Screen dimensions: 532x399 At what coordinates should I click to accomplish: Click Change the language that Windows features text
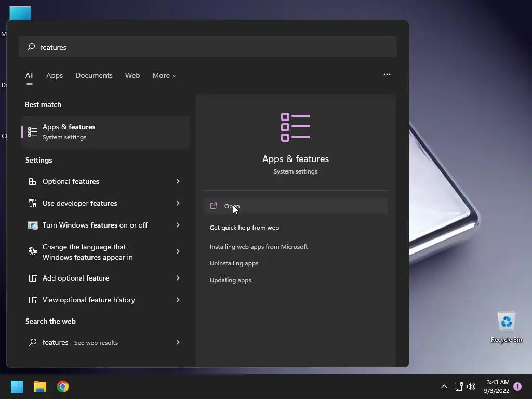[87, 252]
